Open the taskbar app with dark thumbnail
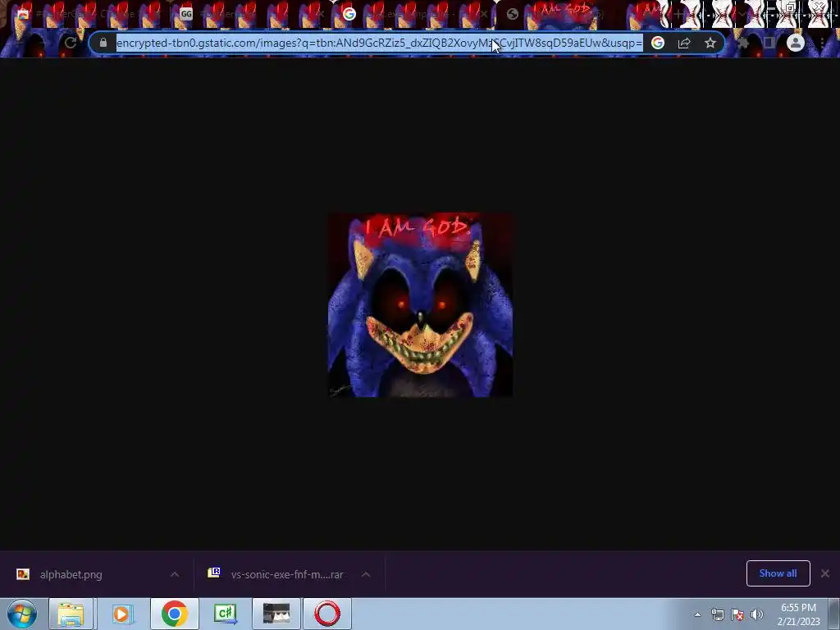Screen dimensions: 840x630 (276, 614)
